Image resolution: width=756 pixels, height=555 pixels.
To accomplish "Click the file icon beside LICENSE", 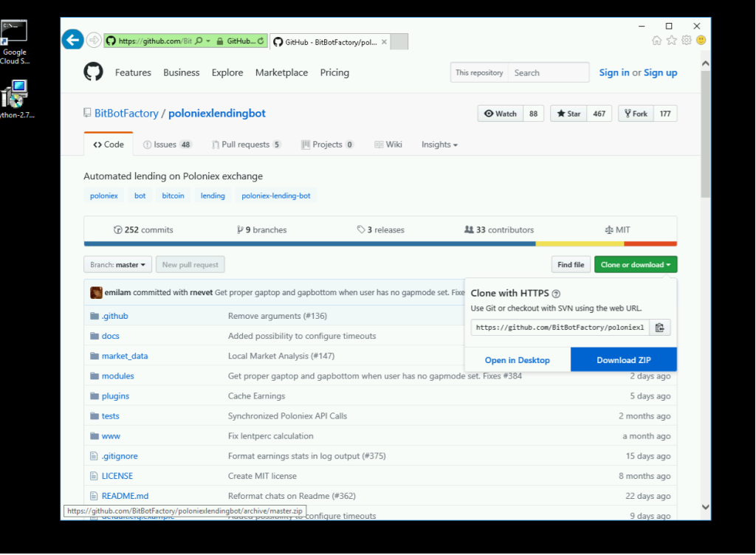I will (94, 476).
